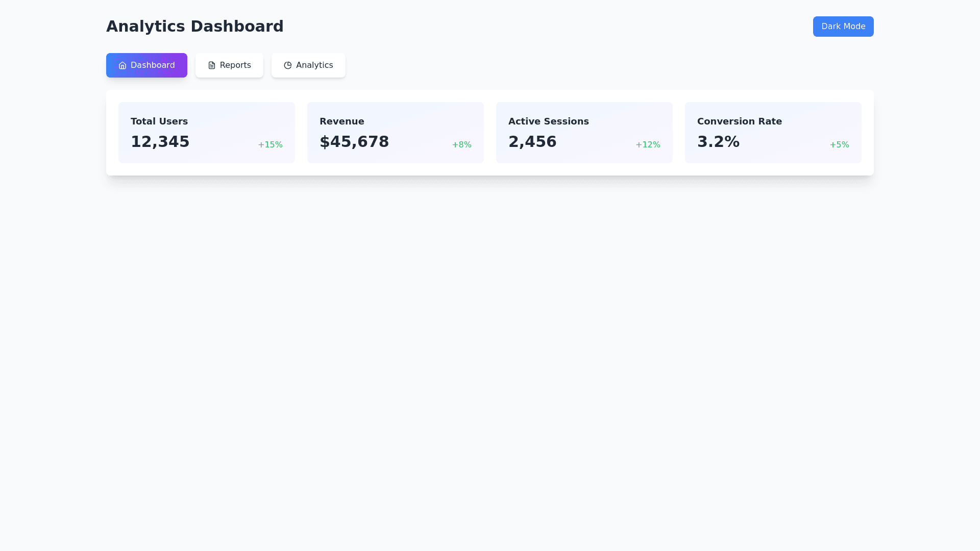980x551 pixels.
Task: Click the +5% conversion change label
Action: coord(839,145)
